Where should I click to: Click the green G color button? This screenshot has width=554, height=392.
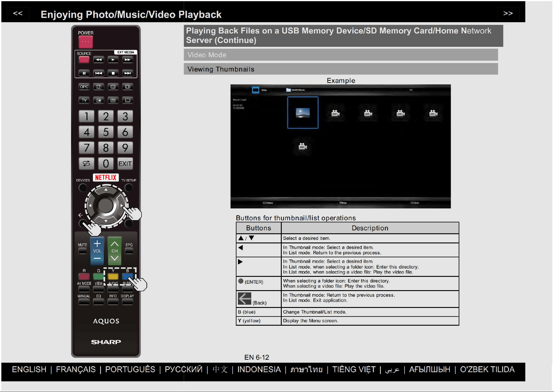pos(99,277)
